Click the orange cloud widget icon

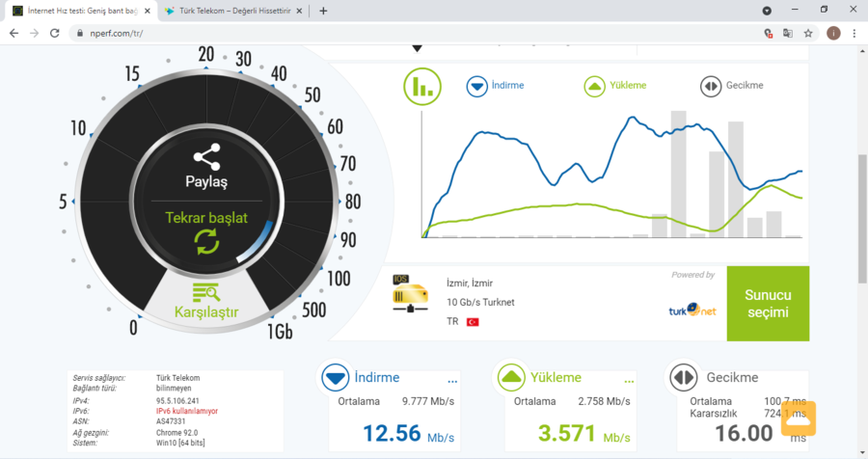click(799, 418)
